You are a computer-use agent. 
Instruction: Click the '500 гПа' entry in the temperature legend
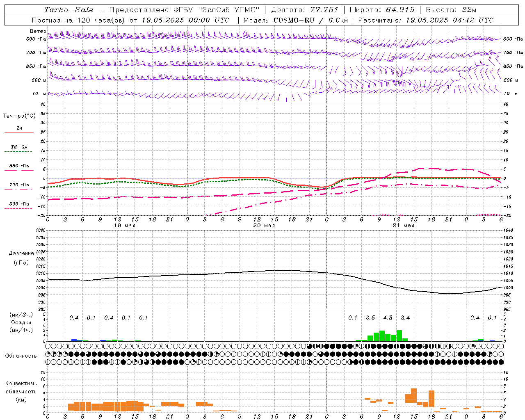click(19, 204)
